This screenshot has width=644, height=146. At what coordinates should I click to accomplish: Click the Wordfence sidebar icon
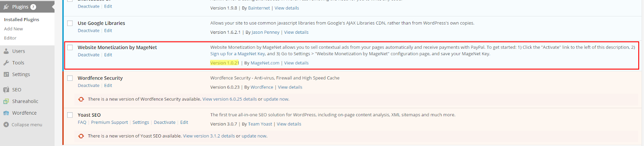click(x=6, y=113)
